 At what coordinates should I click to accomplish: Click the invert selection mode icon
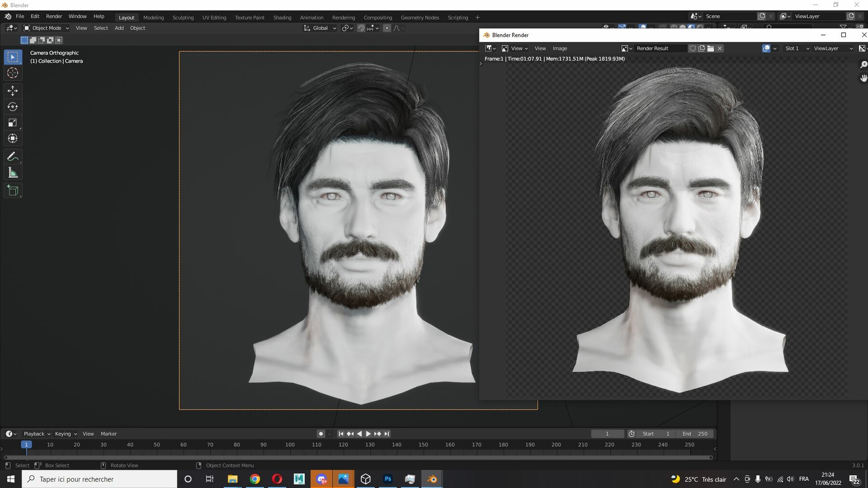click(x=50, y=40)
